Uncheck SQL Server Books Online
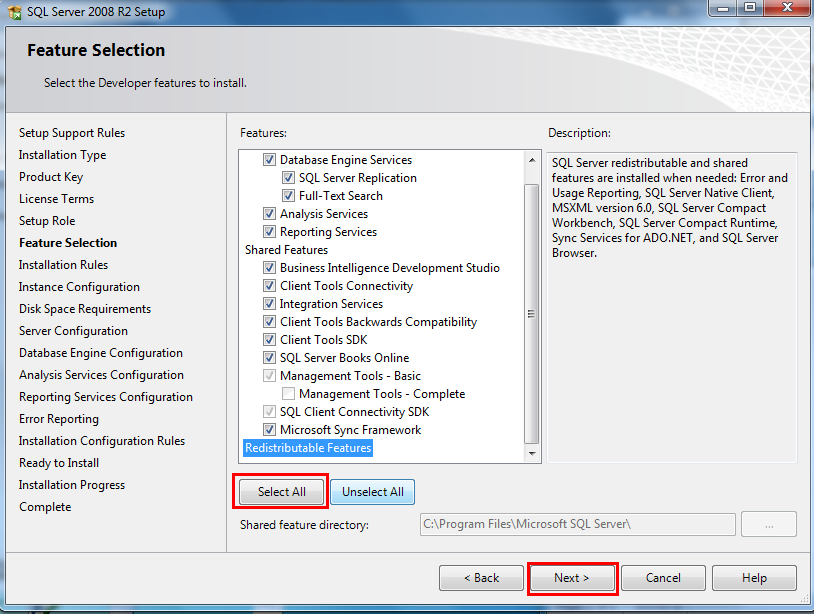This screenshot has height=614, width=814. (269, 358)
